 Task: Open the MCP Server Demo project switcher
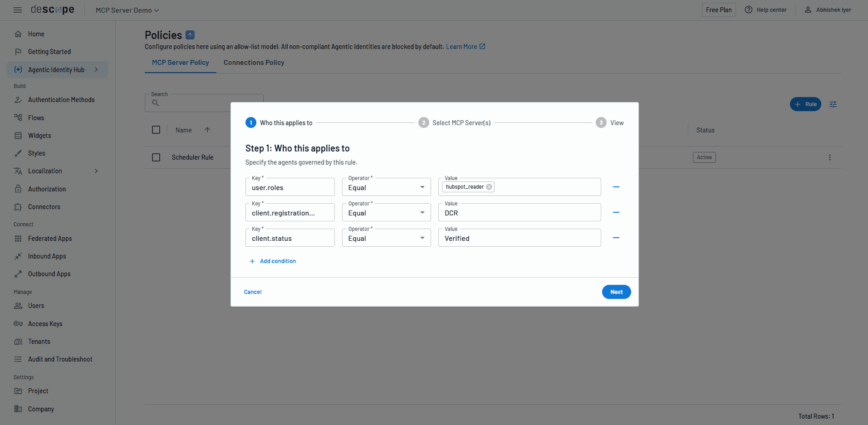[127, 10]
